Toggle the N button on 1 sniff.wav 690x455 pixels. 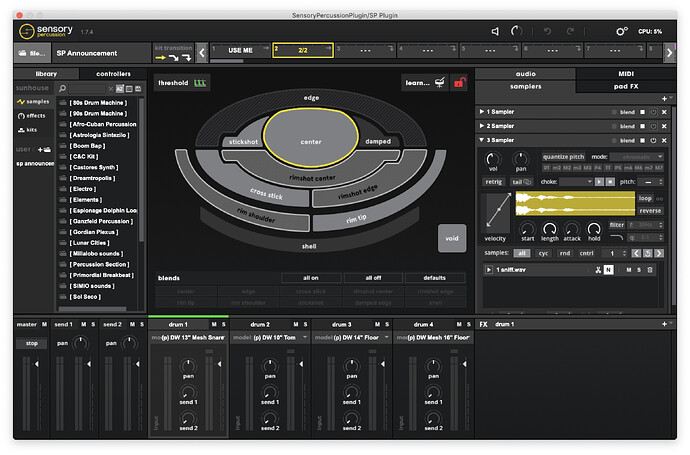coord(608,270)
